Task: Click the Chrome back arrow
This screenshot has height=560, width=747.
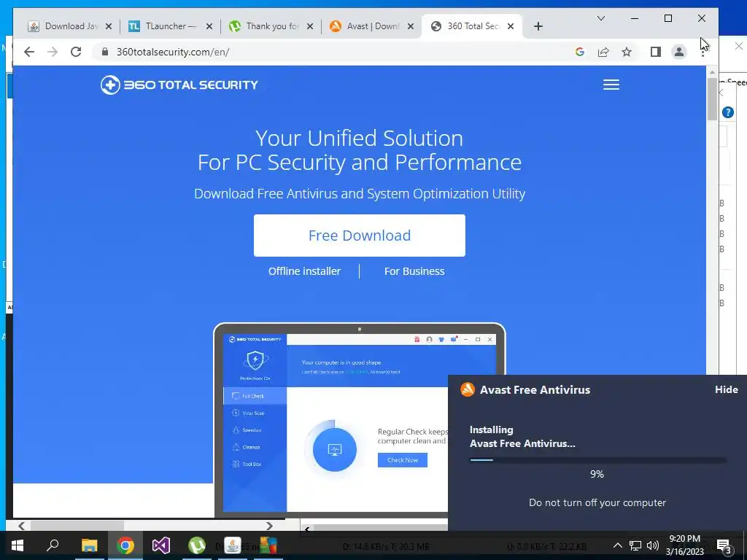Action: (29, 52)
